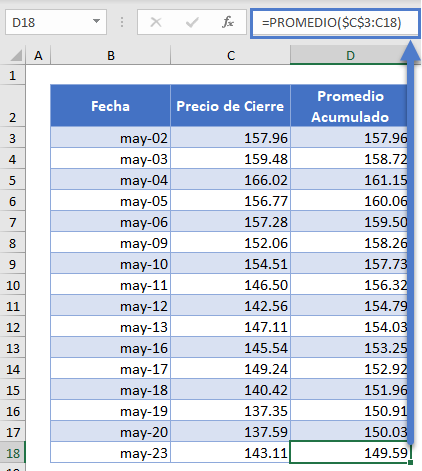Viewport: 422px width, 471px height.
Task: Click the formula bar resize dots handle
Action: [x=122, y=22]
